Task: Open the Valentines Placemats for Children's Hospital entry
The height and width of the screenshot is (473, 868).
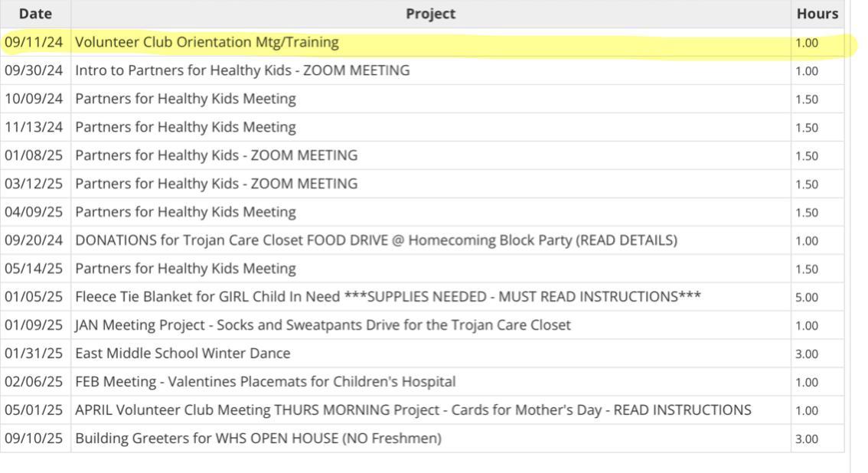Action: click(265, 382)
